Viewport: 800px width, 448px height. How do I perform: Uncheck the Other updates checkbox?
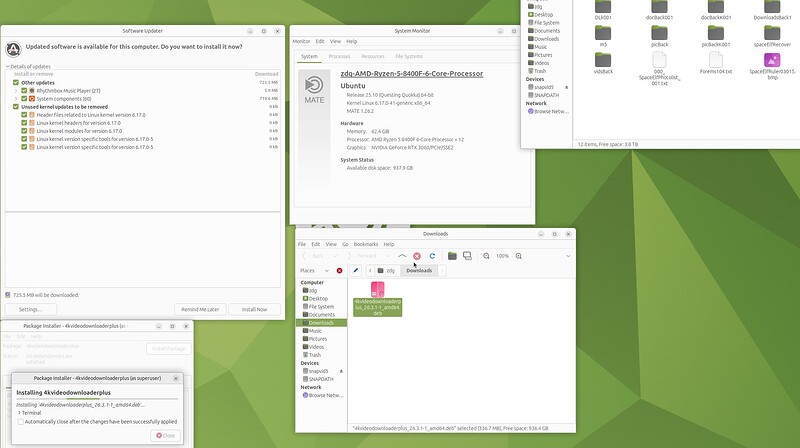[16, 82]
